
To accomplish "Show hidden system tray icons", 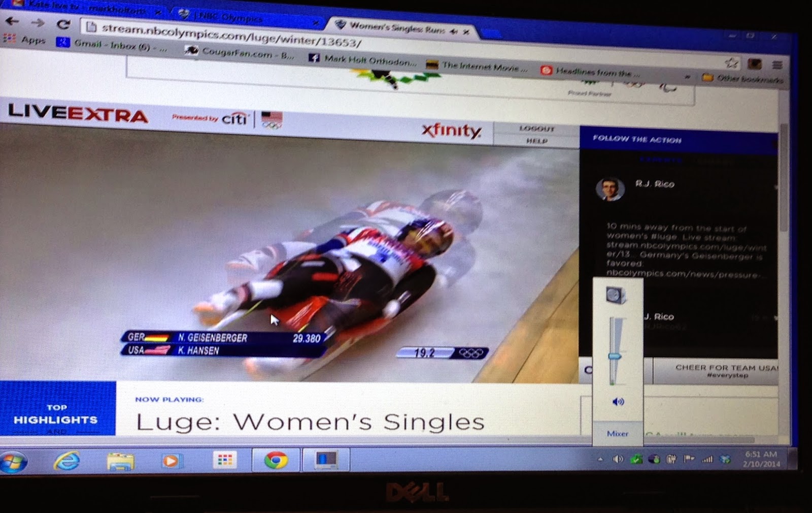I will [600, 460].
